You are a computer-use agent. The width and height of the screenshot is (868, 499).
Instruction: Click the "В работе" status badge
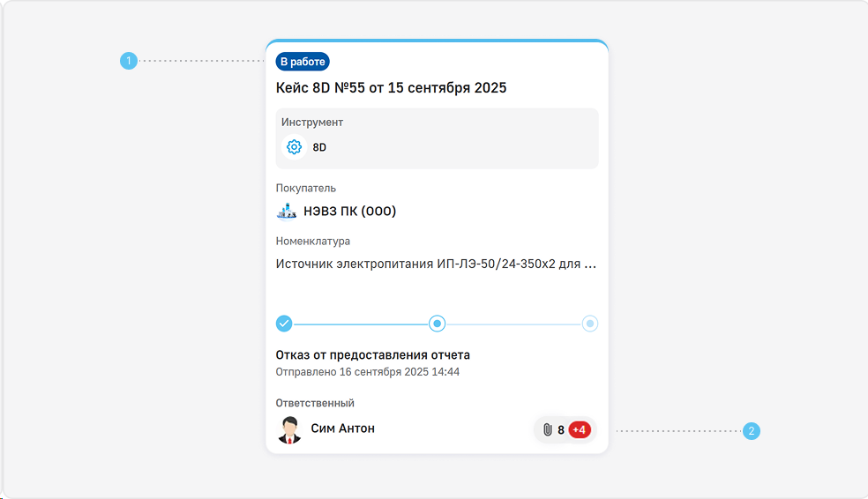coord(303,62)
